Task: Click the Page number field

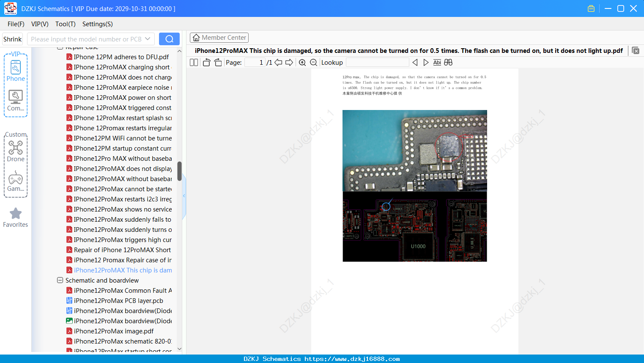Action: tap(255, 63)
